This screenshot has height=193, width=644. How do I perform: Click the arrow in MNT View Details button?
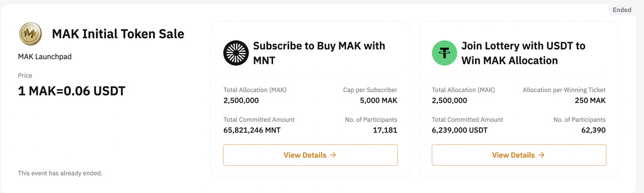click(x=333, y=155)
